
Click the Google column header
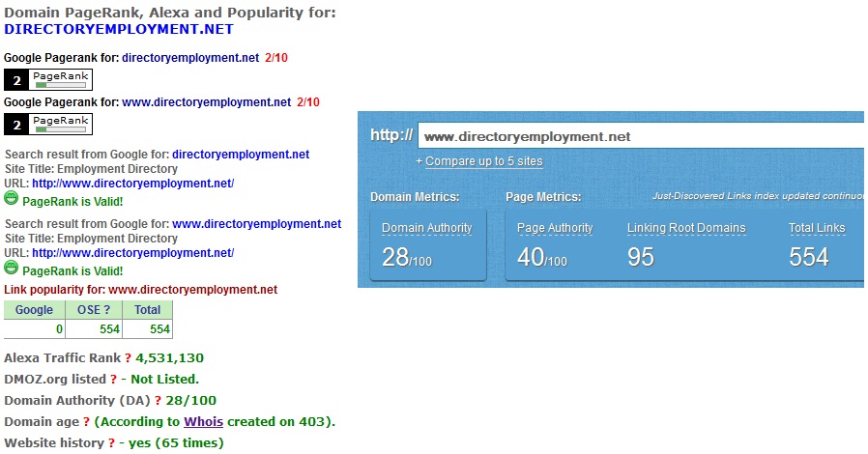click(x=35, y=310)
